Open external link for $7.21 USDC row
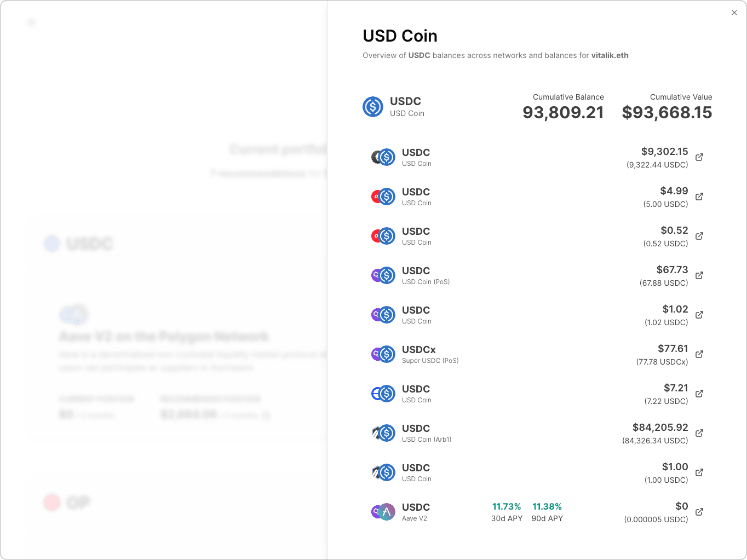The width and height of the screenshot is (747, 560). [x=699, y=394]
